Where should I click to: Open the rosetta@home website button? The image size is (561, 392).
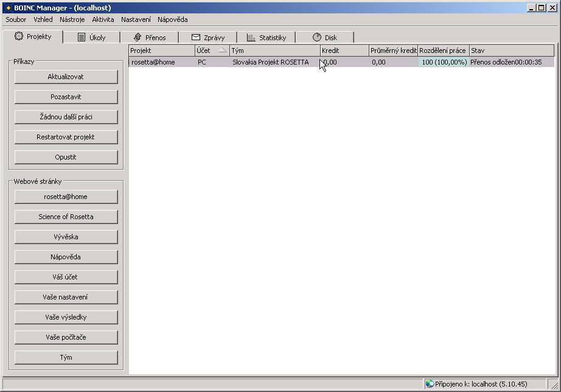(66, 197)
